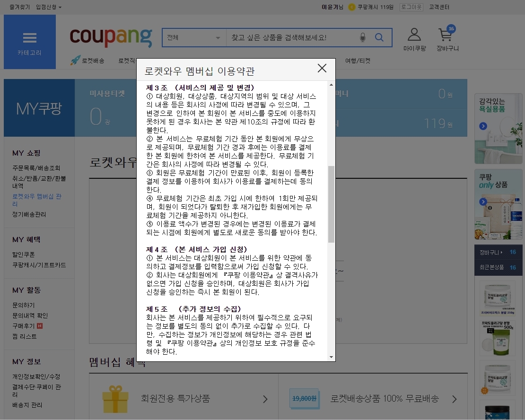Open the 여행/티켓 menu item
The image size is (525, 420).
click(x=358, y=61)
